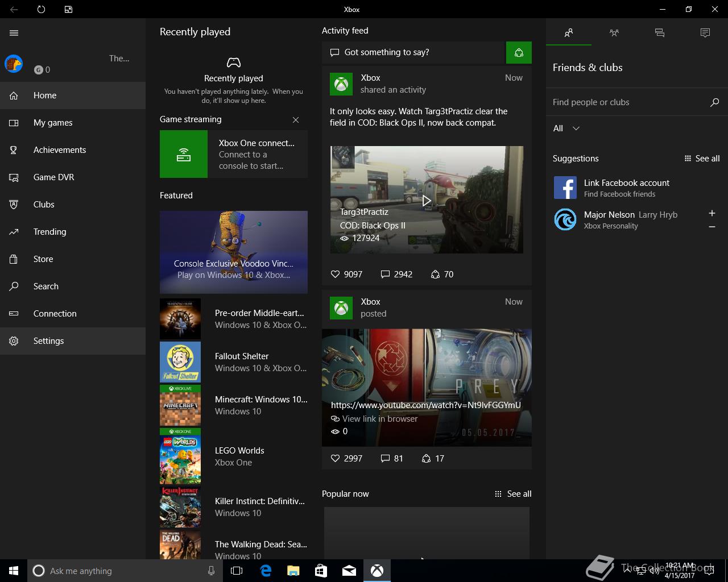Go to Home in the sidebar

click(73, 95)
